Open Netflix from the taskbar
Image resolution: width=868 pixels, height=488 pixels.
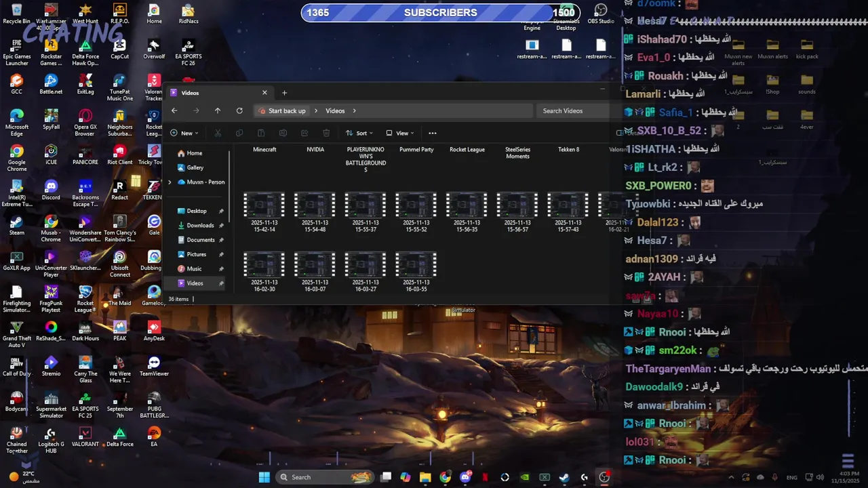[x=485, y=477]
